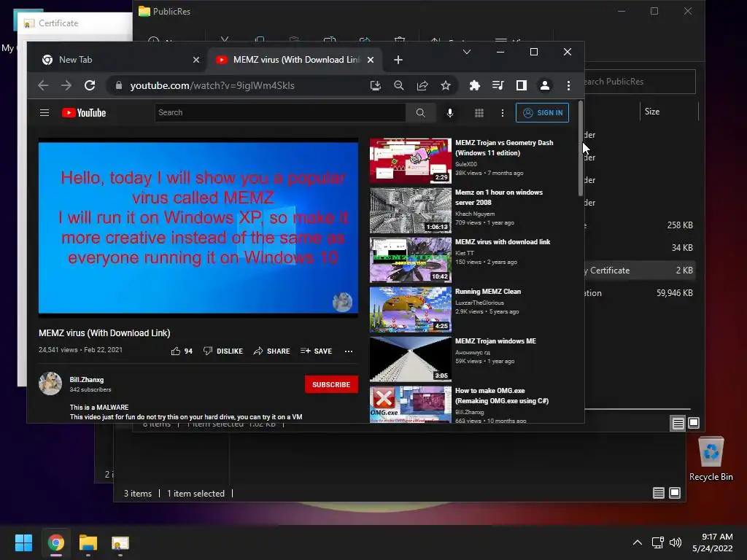Focus the YouTube Search field
The image size is (747, 560).
(280, 112)
